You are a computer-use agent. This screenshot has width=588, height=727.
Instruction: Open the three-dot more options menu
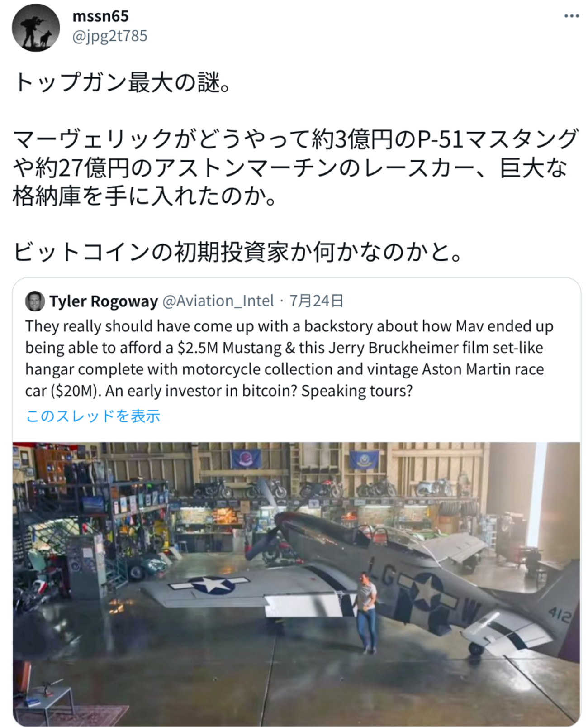[x=571, y=16]
